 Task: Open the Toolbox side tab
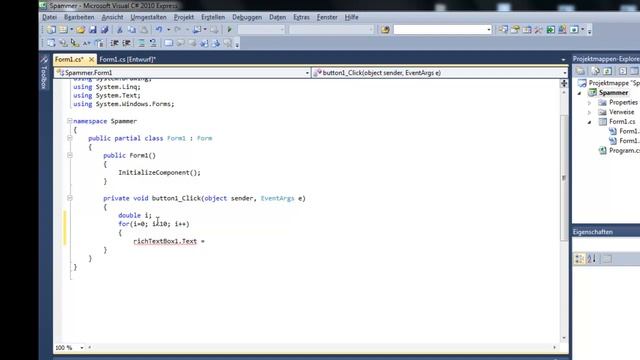coord(44,73)
